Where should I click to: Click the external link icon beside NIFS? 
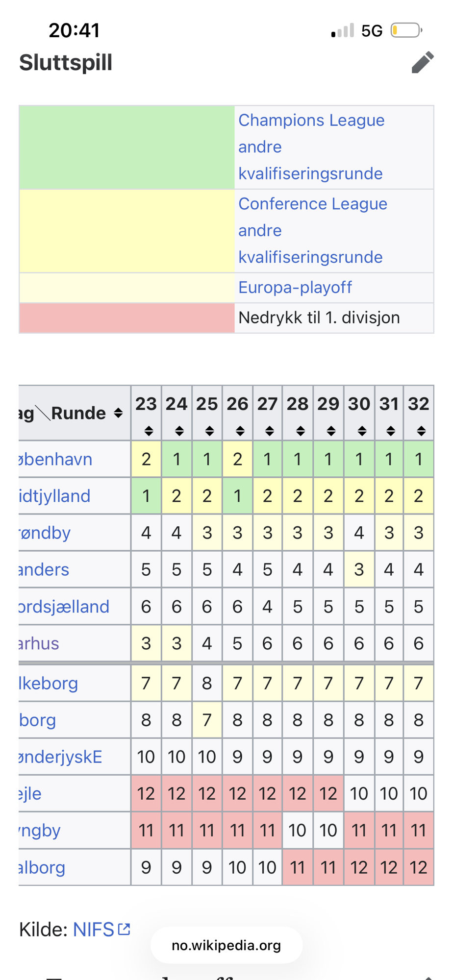125,929
